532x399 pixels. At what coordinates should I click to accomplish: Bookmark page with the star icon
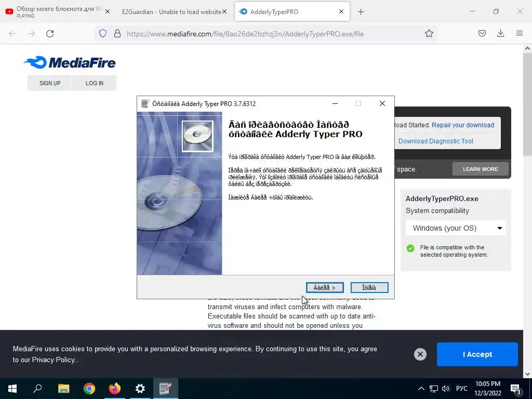(429, 34)
